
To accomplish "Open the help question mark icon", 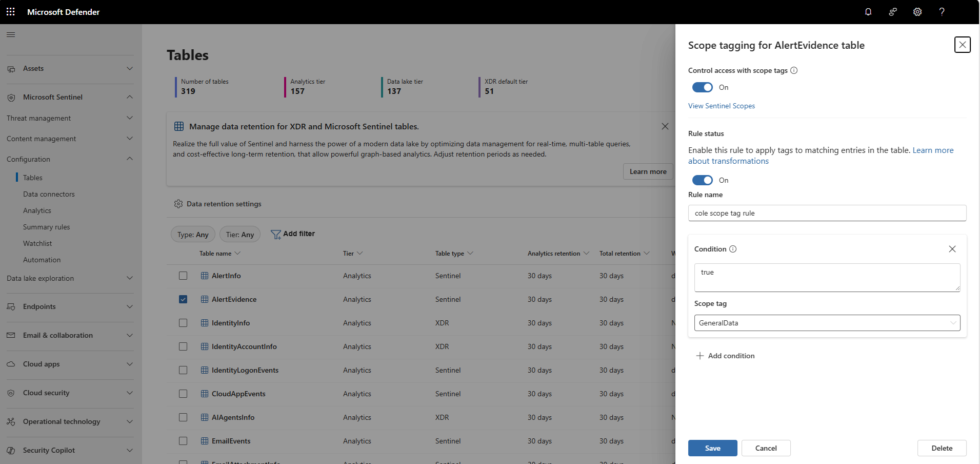I will 942,11.
